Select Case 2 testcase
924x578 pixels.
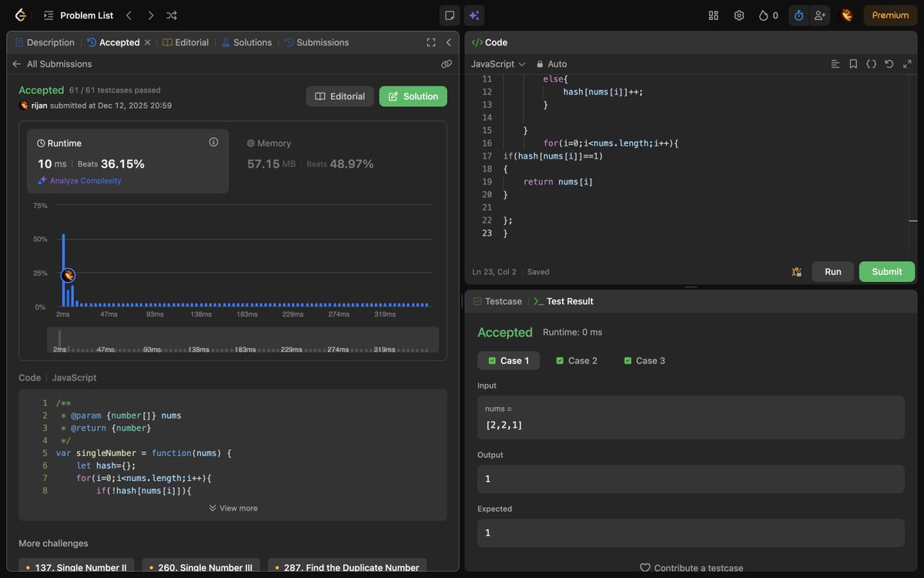click(x=576, y=360)
